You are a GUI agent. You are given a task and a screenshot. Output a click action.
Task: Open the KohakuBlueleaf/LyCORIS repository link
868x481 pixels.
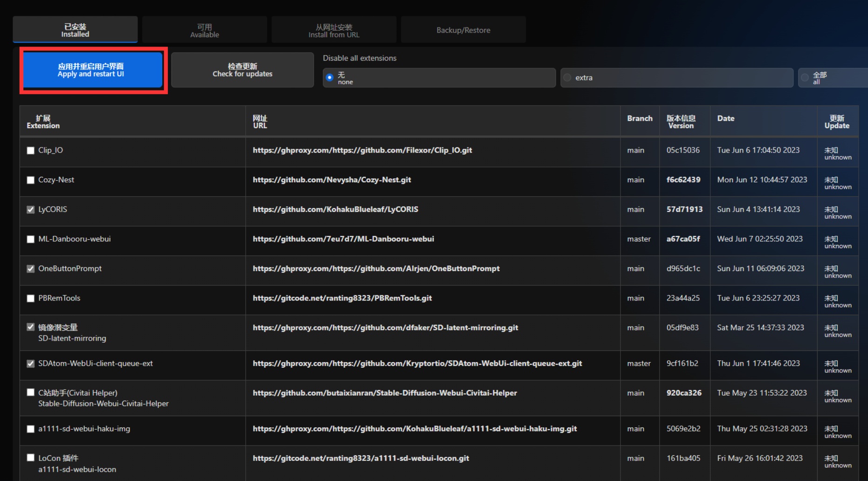[335, 209]
